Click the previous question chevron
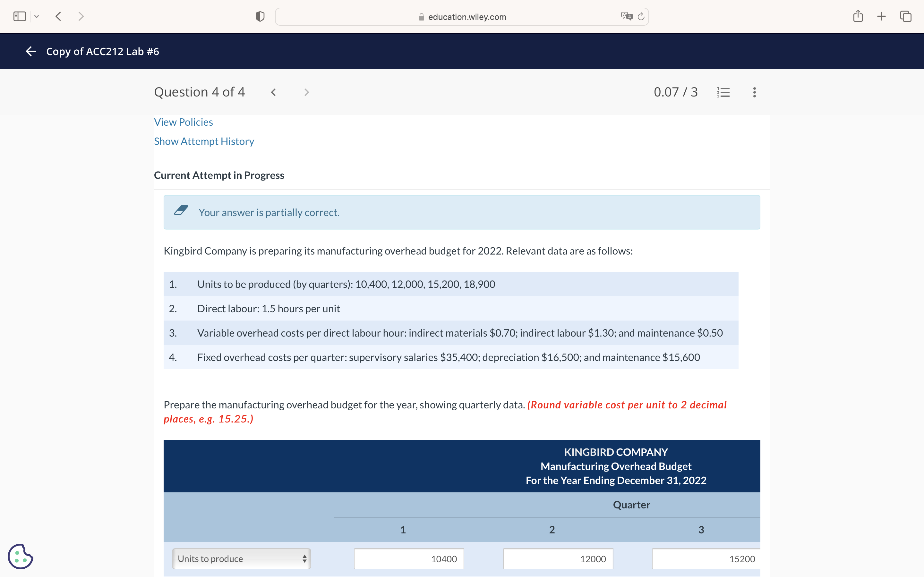Screen dimensions: 924x577 coord(273,92)
